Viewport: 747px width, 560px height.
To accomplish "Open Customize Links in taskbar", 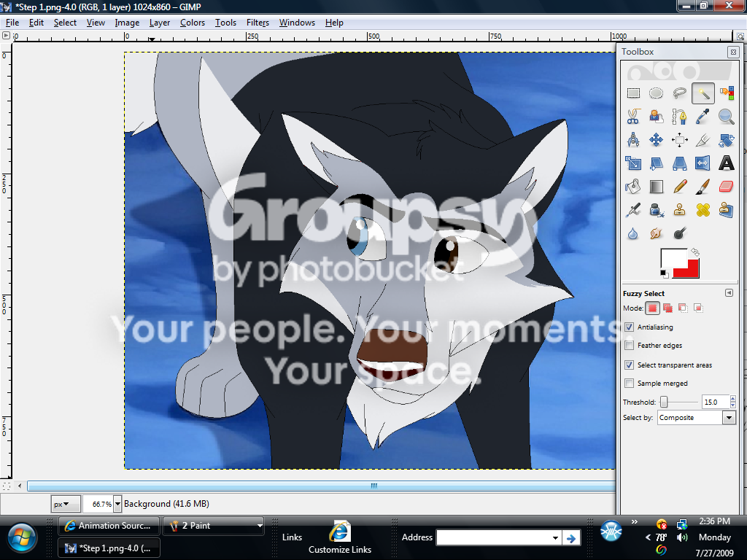I will click(340, 538).
